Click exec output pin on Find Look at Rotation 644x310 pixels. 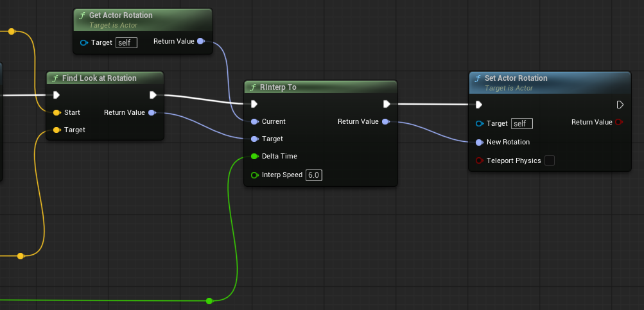[153, 96]
